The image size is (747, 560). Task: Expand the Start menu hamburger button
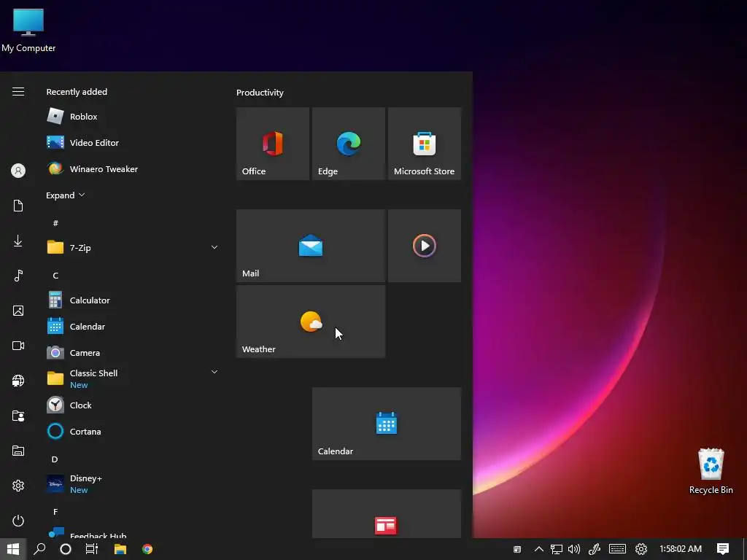click(18, 91)
